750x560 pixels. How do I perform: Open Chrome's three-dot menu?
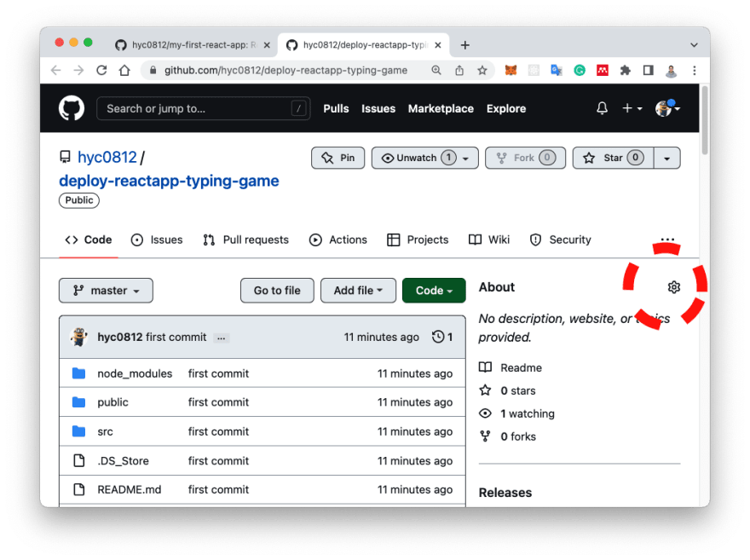point(694,70)
